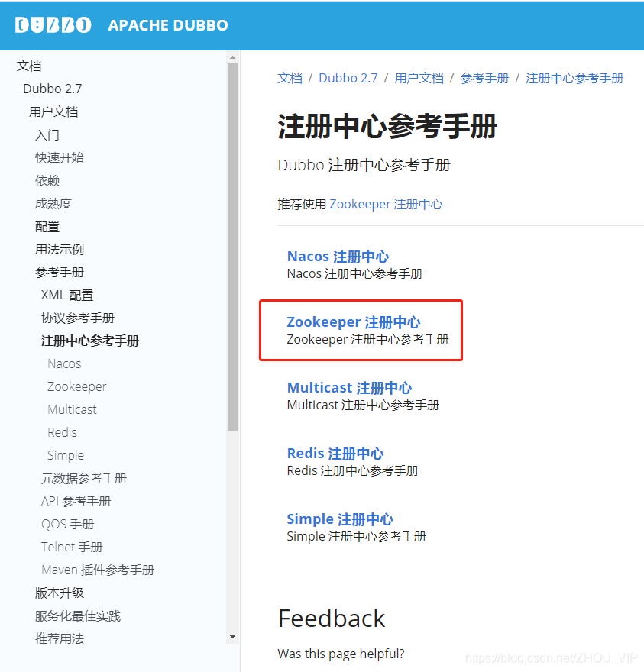The height and width of the screenshot is (672, 644).
Task: Select 协议参考手册 sidebar item
Action: pos(78,318)
